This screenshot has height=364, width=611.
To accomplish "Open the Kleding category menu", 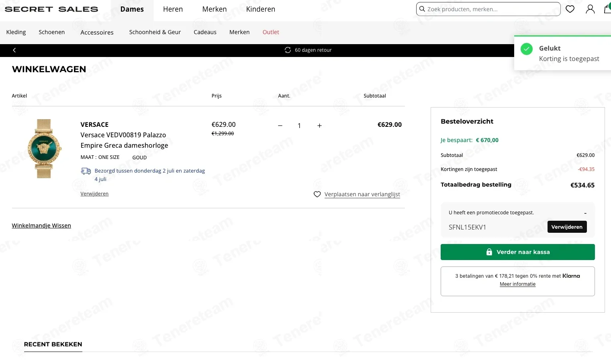I will click(x=16, y=32).
